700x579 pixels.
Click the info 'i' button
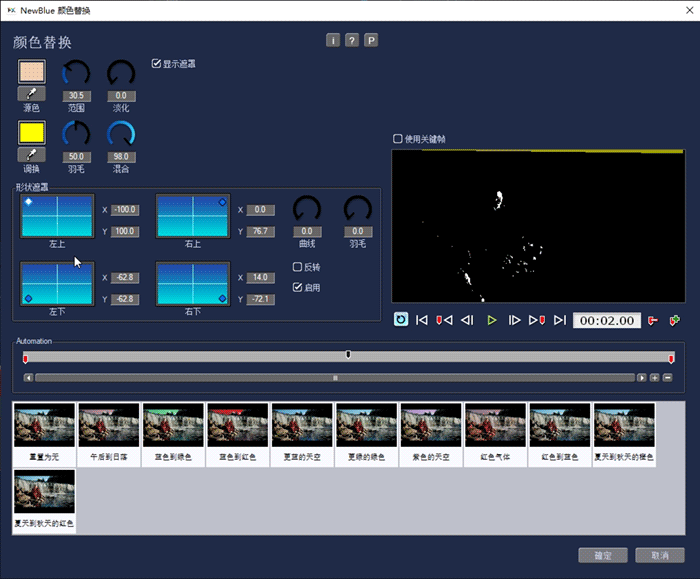click(333, 40)
